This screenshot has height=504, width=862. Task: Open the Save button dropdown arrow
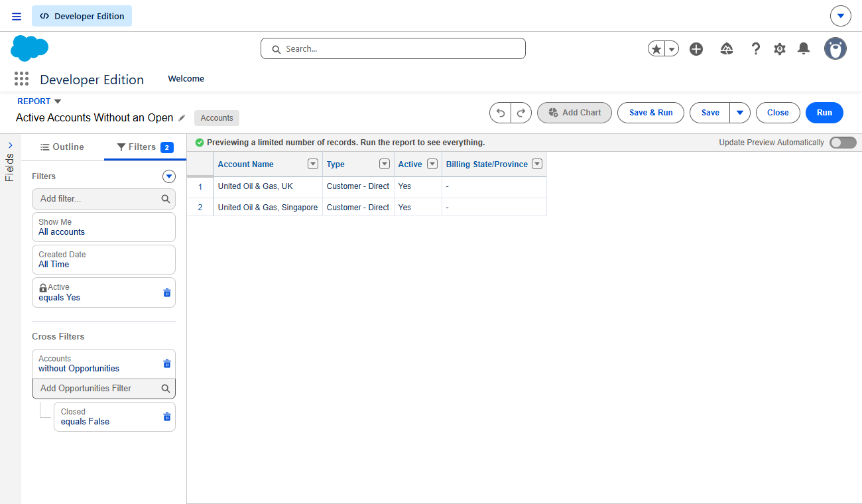coord(740,113)
